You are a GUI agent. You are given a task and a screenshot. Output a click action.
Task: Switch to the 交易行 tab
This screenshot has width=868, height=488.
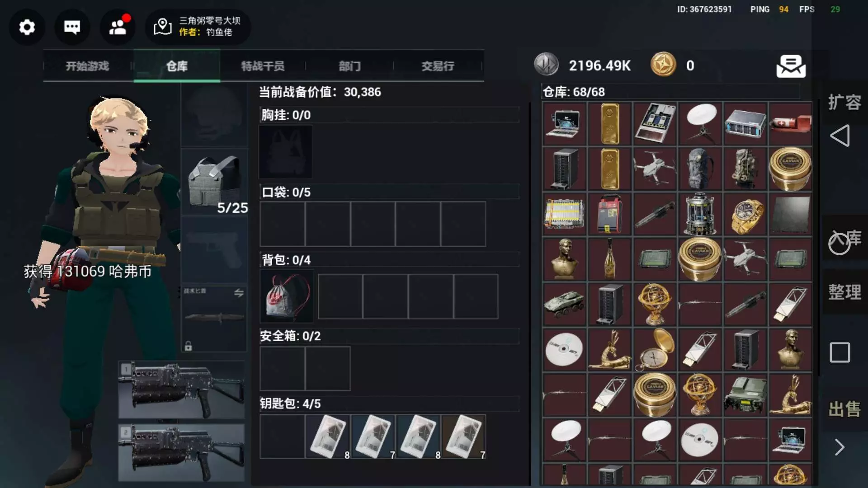click(438, 66)
